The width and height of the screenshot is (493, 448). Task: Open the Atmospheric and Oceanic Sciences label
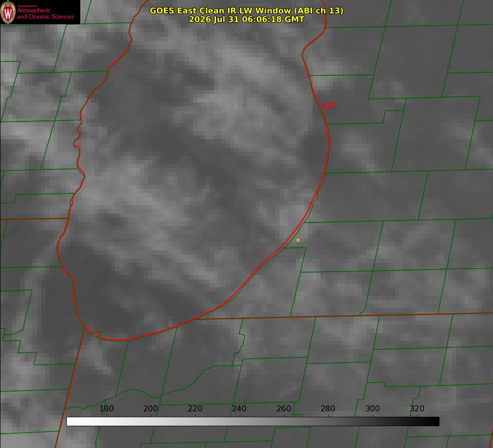click(x=45, y=13)
